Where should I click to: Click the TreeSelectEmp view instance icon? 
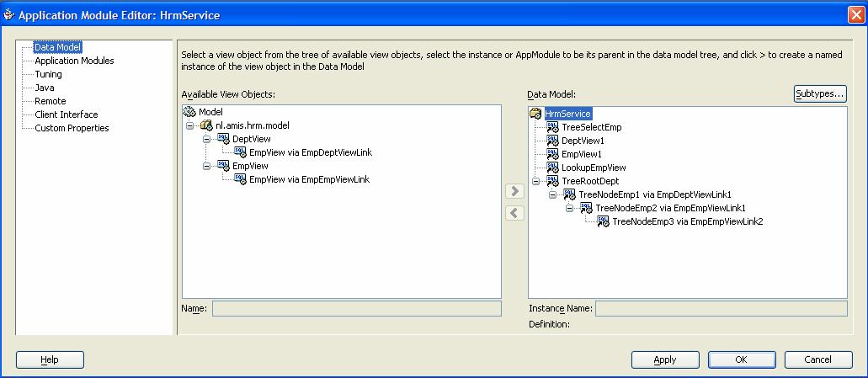[x=552, y=127]
